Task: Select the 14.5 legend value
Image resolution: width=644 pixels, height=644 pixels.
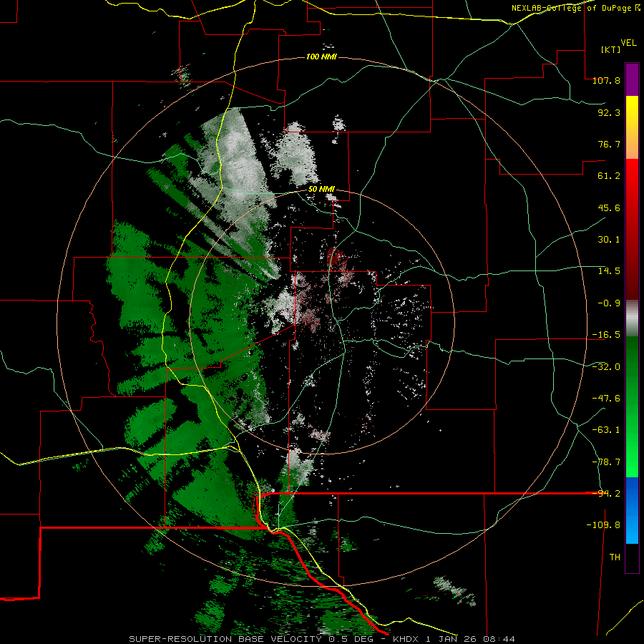Action: (x=609, y=271)
